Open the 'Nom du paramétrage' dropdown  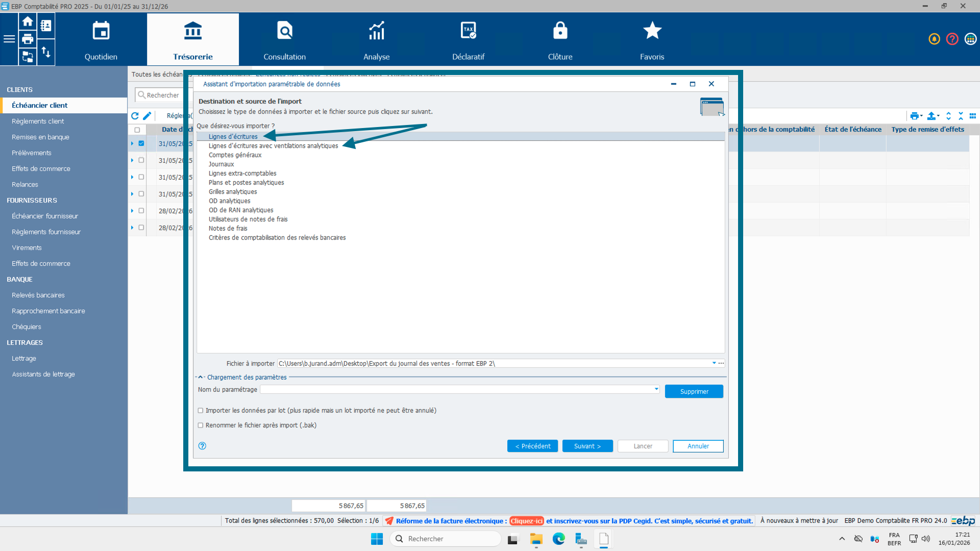(x=656, y=389)
